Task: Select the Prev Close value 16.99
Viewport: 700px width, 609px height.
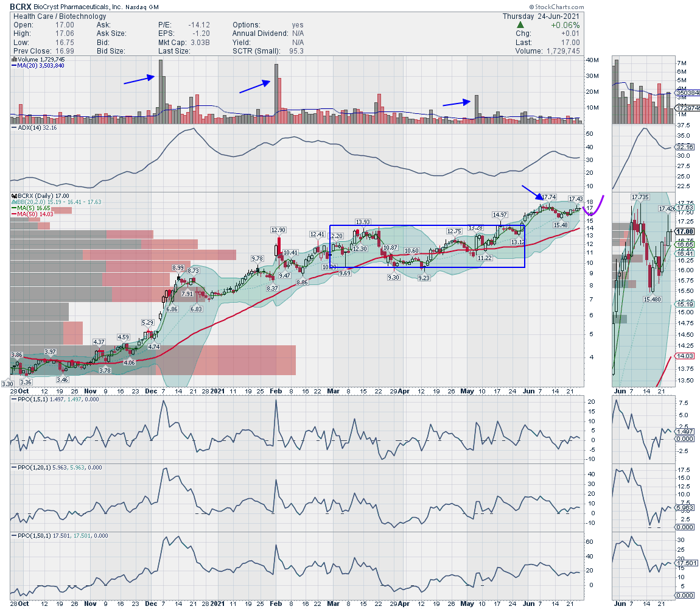Action: [x=65, y=51]
